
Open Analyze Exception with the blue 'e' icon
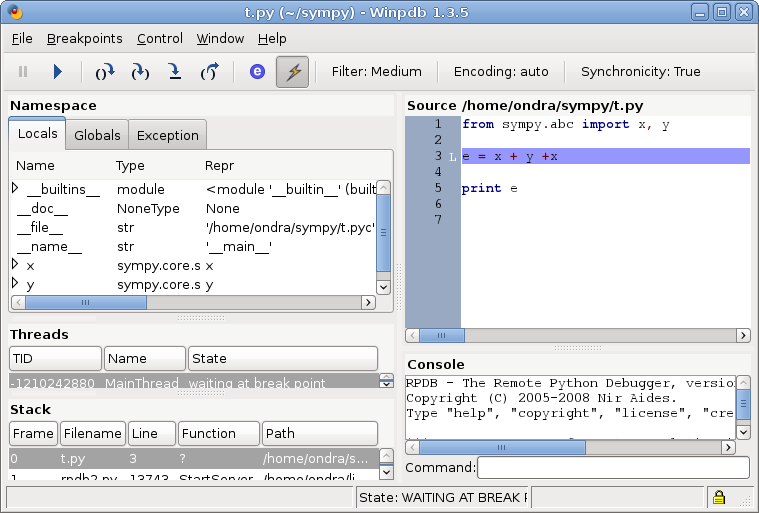click(257, 72)
